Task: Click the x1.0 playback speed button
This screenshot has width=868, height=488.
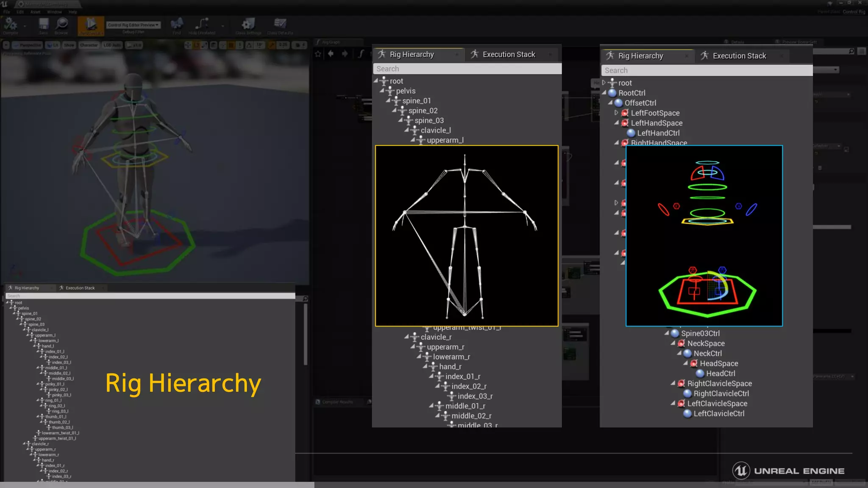Action: pyautogui.click(x=134, y=45)
